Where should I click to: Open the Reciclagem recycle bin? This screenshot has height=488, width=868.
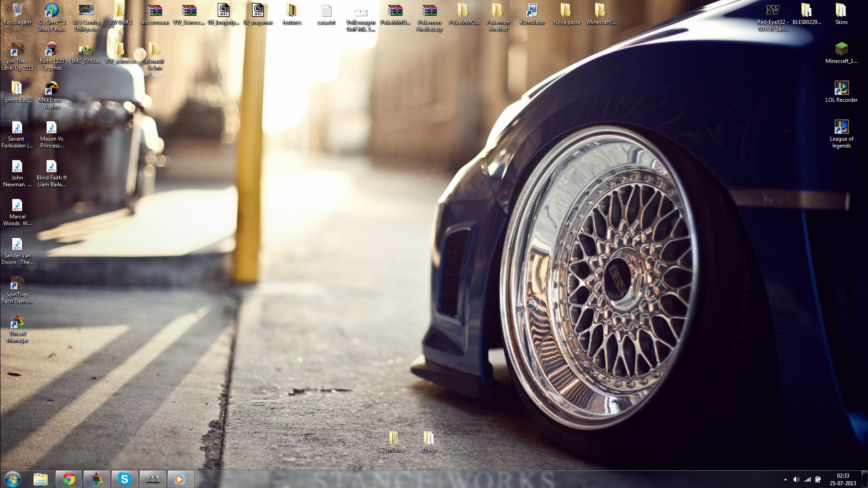point(17,14)
